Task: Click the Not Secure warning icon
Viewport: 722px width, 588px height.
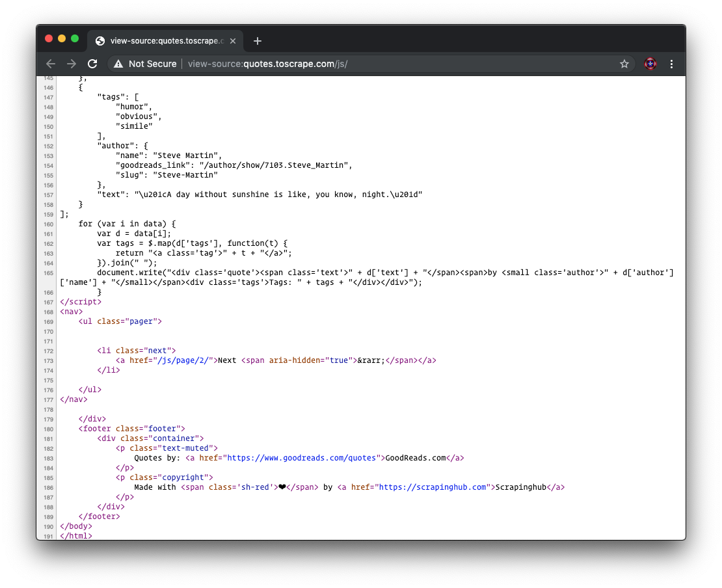Action: tap(118, 64)
